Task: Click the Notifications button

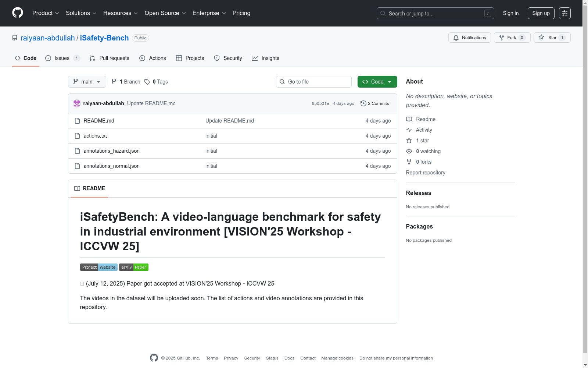Action: point(470,38)
